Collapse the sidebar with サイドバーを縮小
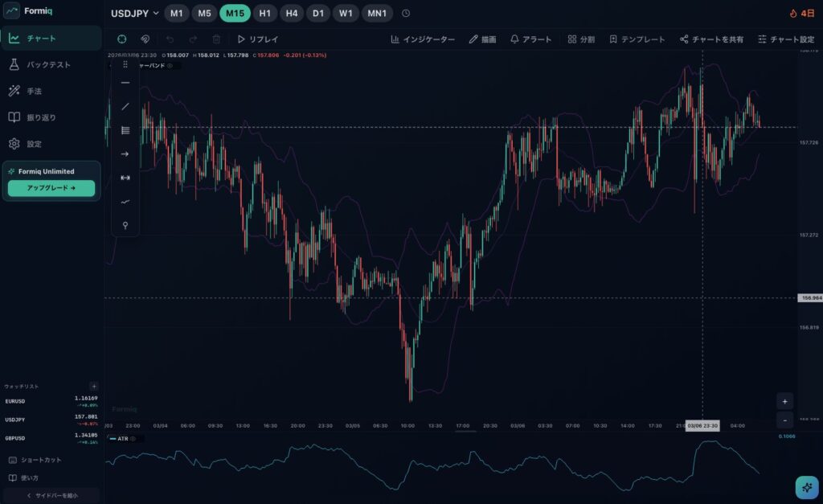This screenshot has height=504, width=823. [x=51, y=495]
